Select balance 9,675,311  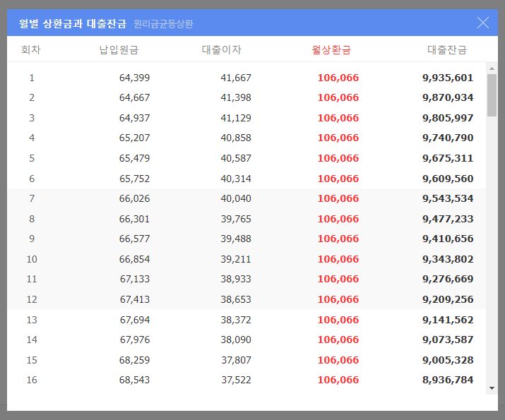coord(448,158)
